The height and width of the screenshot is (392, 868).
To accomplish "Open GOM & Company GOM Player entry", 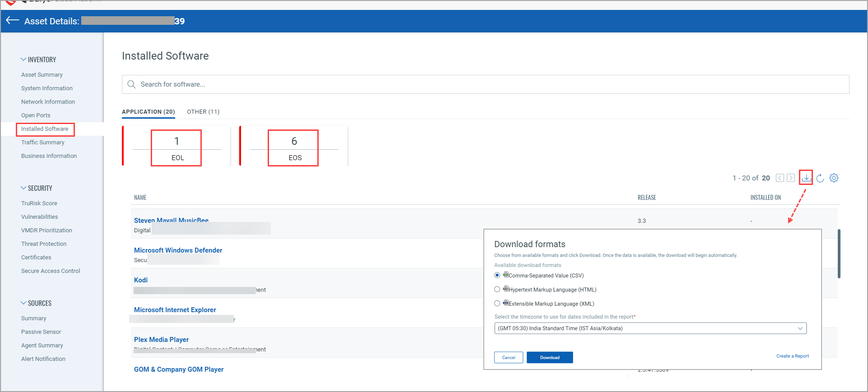I will (179, 369).
